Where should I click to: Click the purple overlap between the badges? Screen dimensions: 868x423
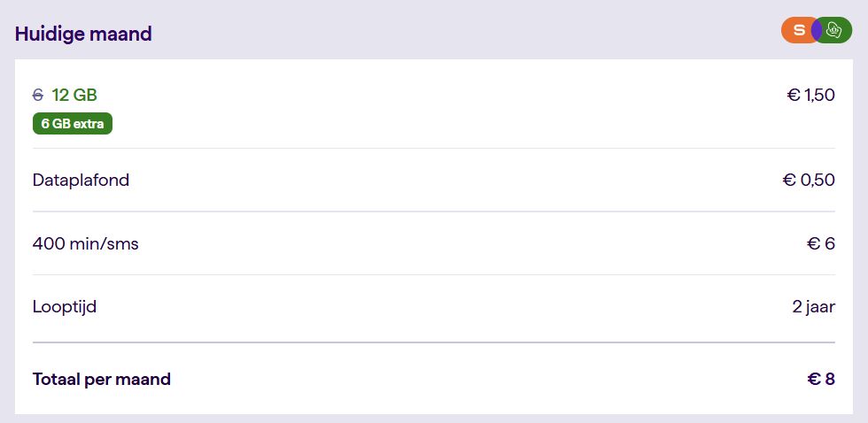[817, 30]
